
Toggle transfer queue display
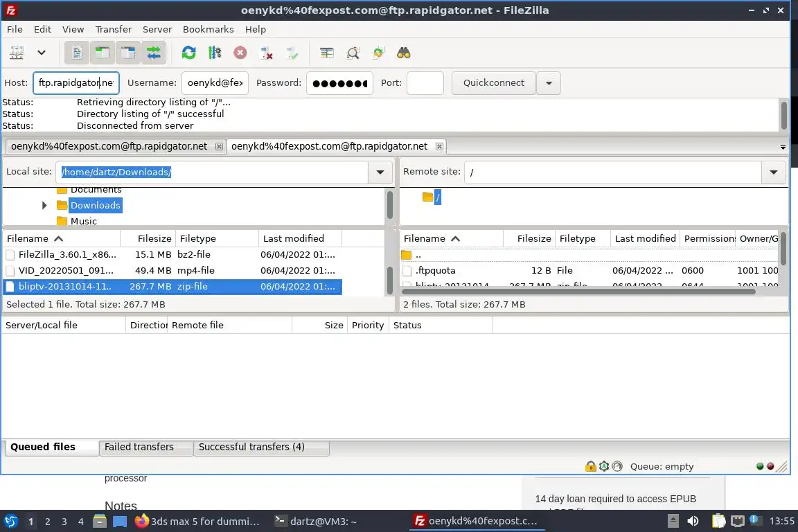tap(154, 53)
